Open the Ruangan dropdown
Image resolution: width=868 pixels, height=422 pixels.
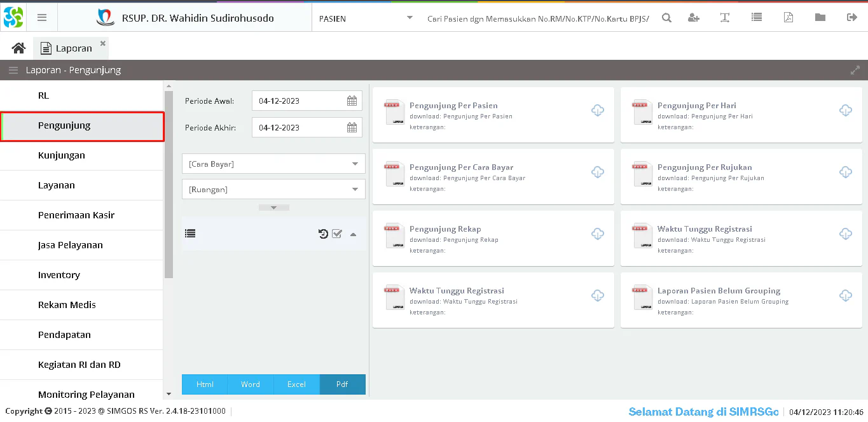(x=273, y=189)
